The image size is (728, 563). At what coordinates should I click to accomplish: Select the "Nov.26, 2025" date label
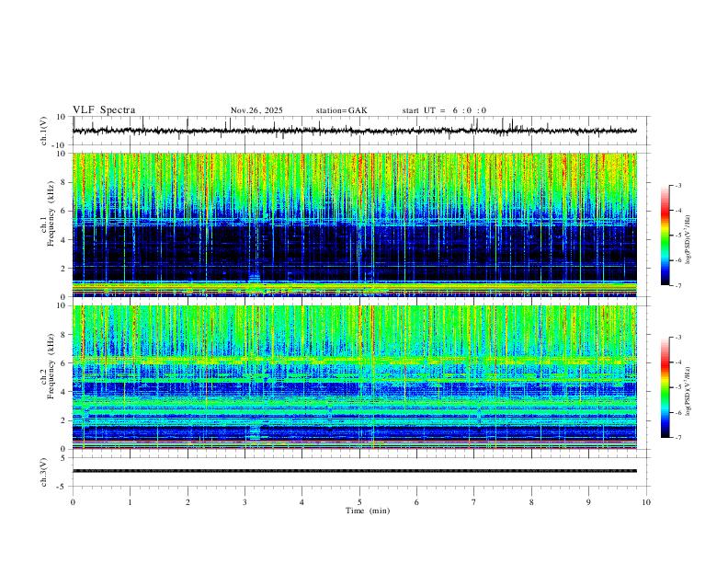[x=256, y=110]
